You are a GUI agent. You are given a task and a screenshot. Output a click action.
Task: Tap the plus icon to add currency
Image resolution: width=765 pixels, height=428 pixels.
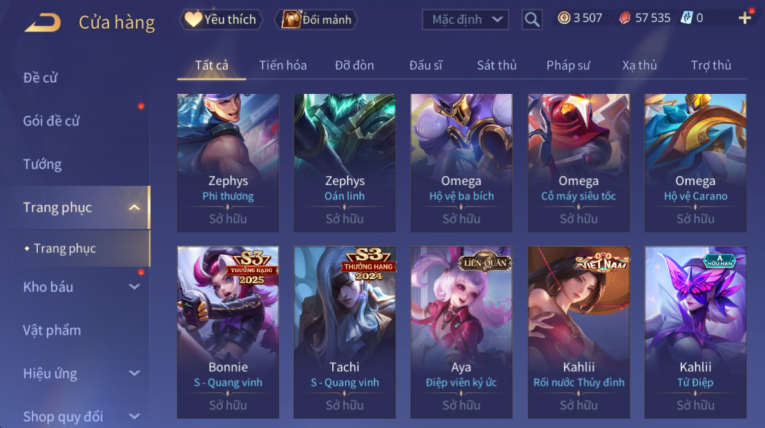(745, 19)
